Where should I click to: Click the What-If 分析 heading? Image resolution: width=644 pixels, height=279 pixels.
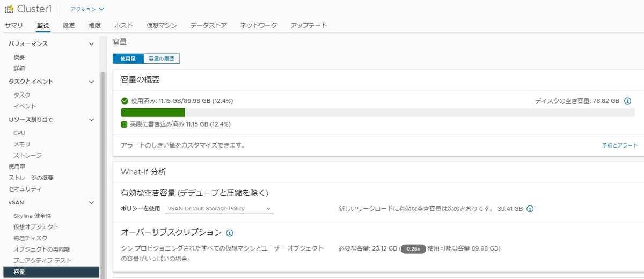click(143, 172)
